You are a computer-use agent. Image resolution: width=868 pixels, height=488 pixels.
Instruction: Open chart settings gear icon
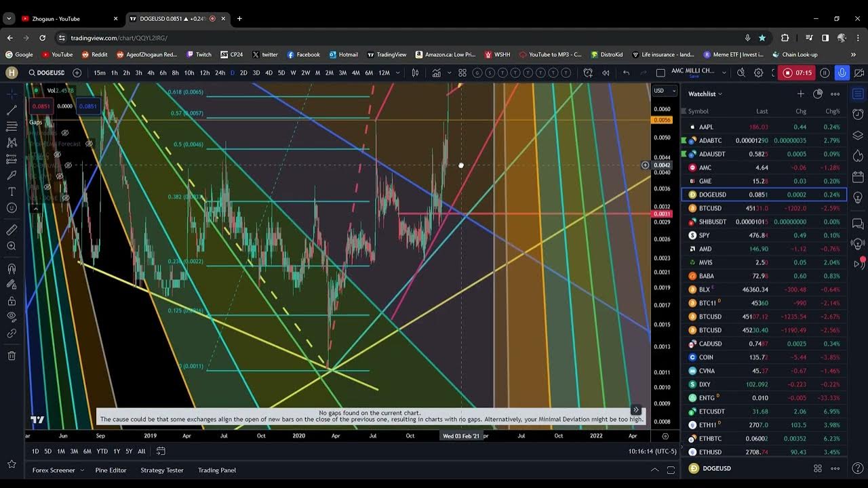coord(758,73)
